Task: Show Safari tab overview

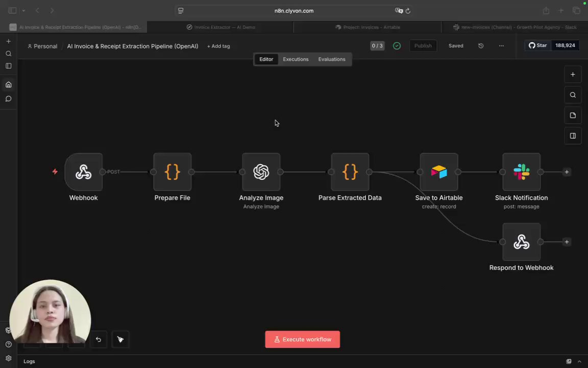Action: 576,11
